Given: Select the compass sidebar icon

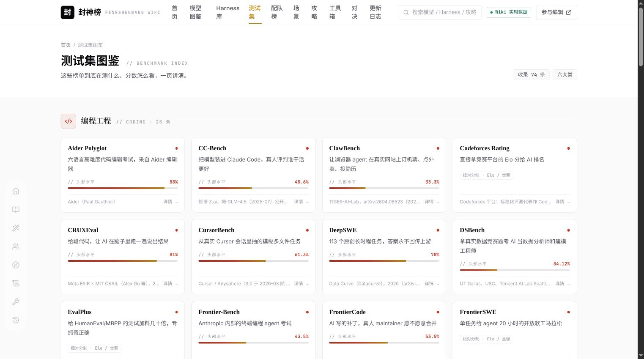Looking at the screenshot, I should 16,265.
